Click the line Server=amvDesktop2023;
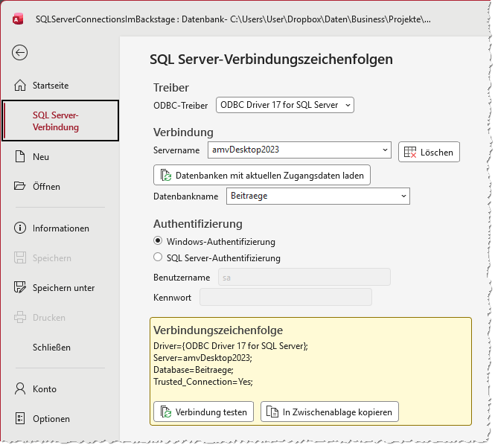Screen dimensions: 495x448 click(x=202, y=358)
